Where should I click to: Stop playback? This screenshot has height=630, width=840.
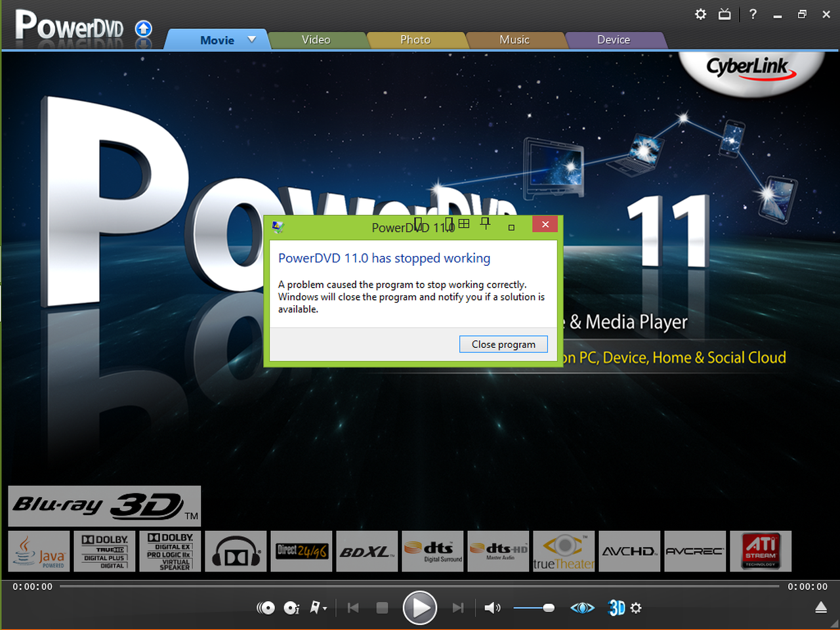[x=382, y=608]
